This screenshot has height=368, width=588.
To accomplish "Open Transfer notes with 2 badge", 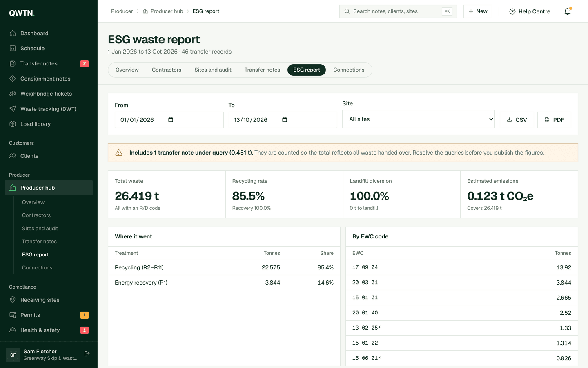I will 49,63.
